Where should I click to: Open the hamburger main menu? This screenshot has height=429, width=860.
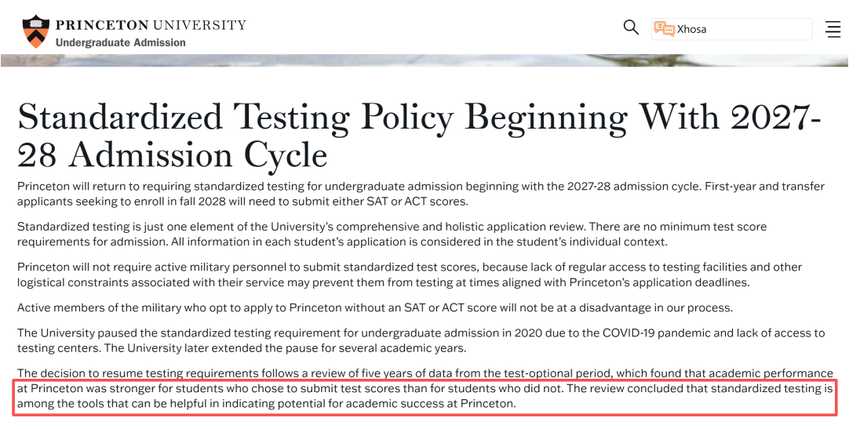(x=833, y=29)
